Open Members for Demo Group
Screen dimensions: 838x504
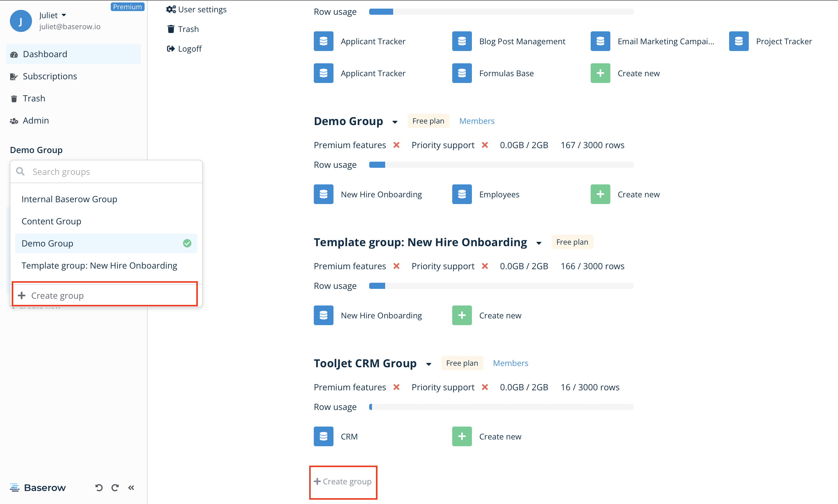pos(477,120)
